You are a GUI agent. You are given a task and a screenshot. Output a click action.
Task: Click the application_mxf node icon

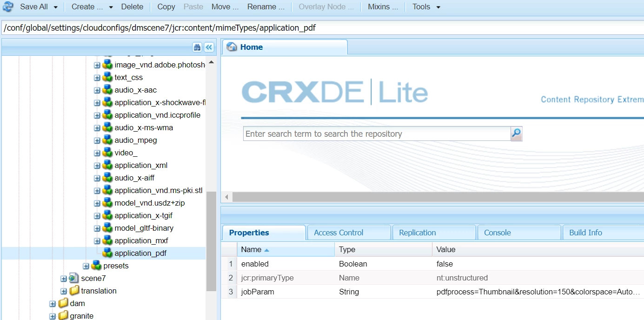pyautogui.click(x=107, y=240)
